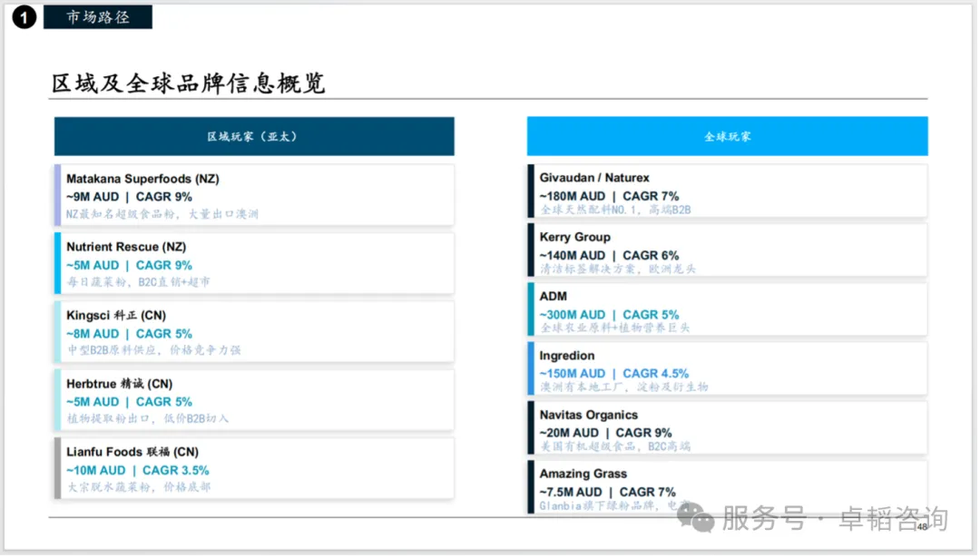980x558 pixels.
Task: Select the Kerry Group name
Action: point(575,238)
